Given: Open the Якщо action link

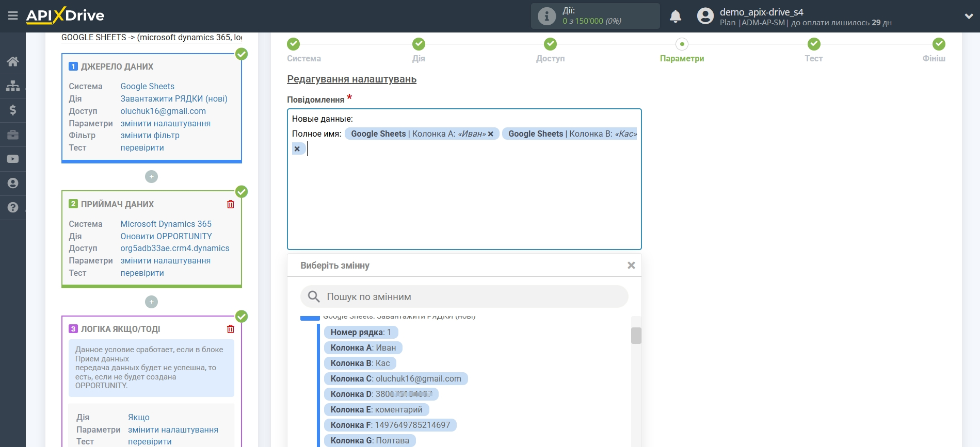Looking at the screenshot, I should click(139, 417).
